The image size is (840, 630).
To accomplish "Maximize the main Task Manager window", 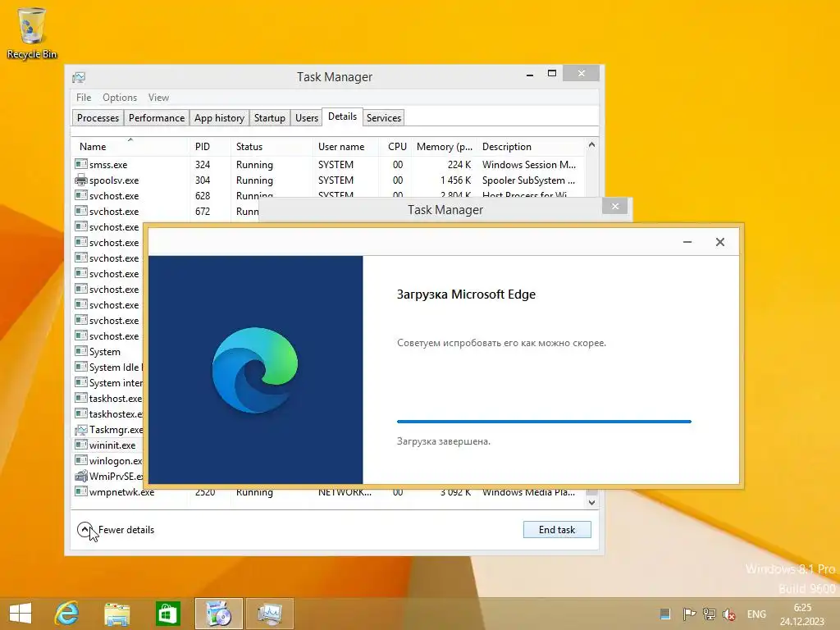I will point(552,73).
